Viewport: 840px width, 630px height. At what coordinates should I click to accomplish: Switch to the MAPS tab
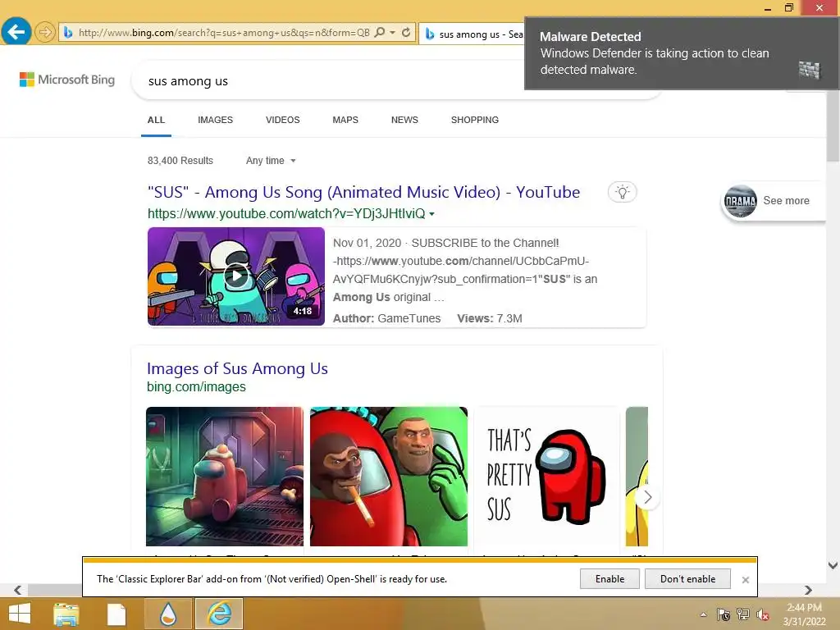coord(345,120)
